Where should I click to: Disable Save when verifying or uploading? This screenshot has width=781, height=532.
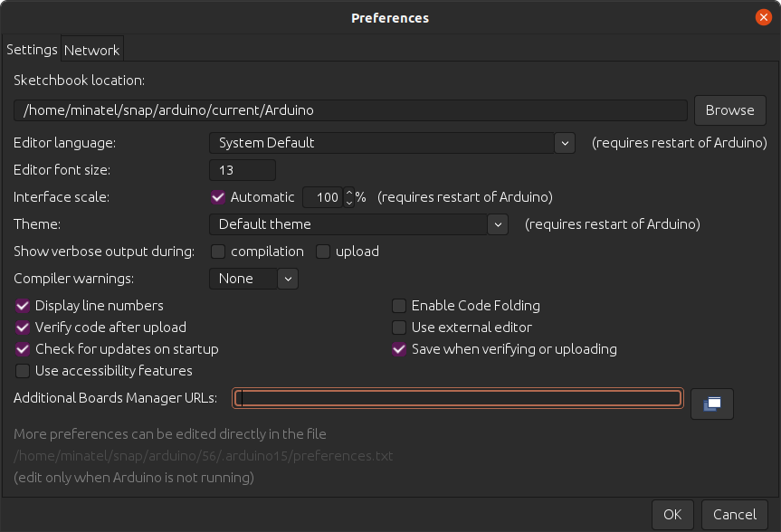coord(398,349)
